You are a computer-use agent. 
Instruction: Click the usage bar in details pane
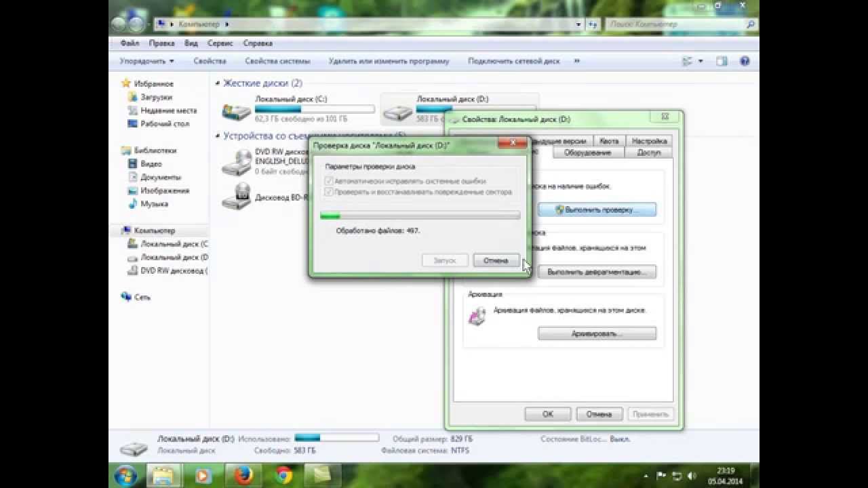point(336,438)
